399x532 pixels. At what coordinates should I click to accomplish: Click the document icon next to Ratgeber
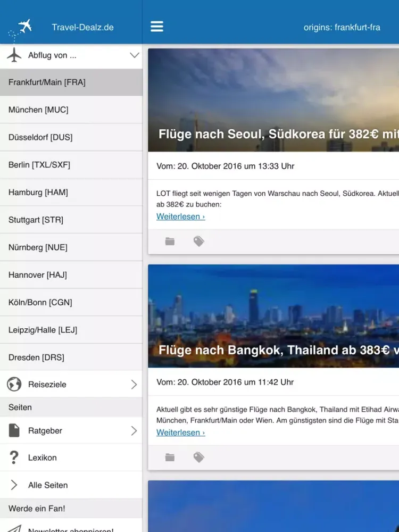pos(14,430)
